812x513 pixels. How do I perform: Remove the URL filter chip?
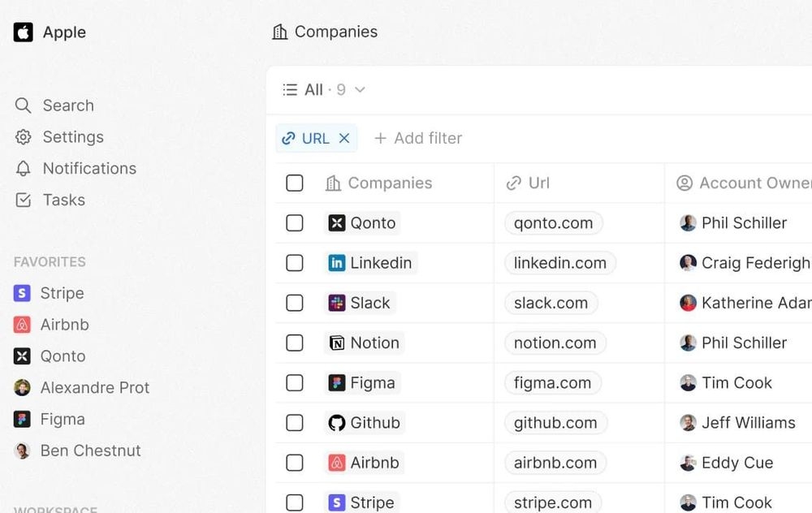tap(344, 139)
